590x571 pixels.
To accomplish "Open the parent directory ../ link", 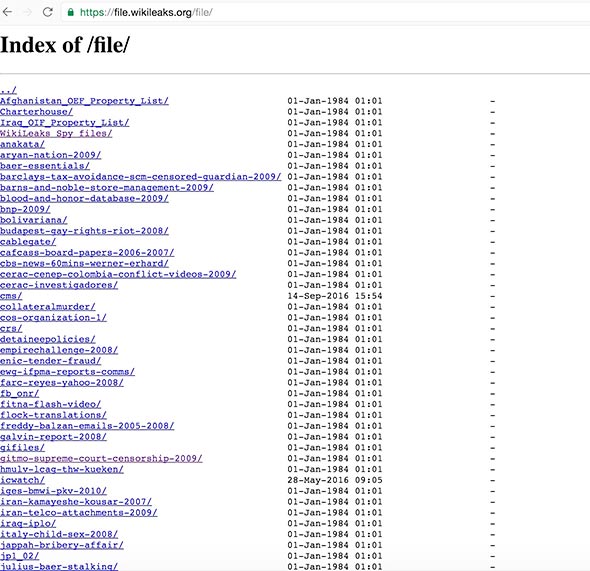I will (8, 90).
